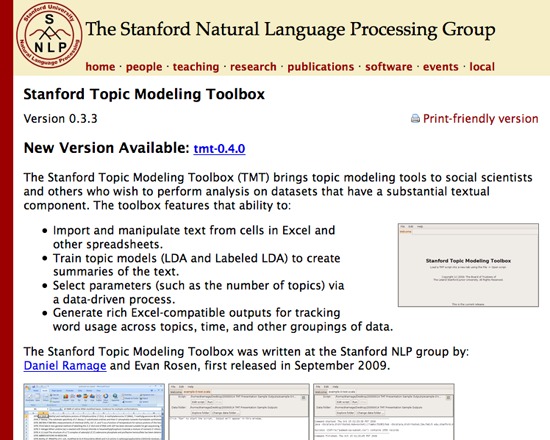Click the printer icon beside Print-friendly version

[415, 119]
